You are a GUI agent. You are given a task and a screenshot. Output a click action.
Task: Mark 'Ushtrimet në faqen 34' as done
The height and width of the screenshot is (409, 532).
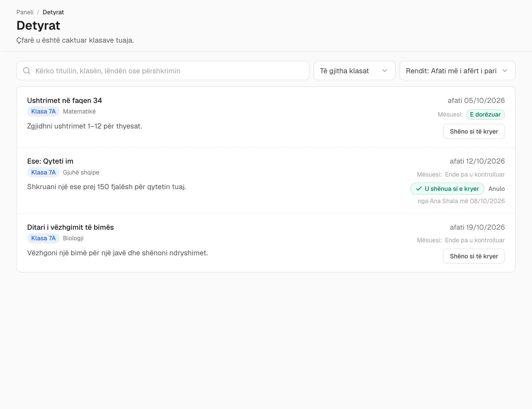(x=474, y=132)
